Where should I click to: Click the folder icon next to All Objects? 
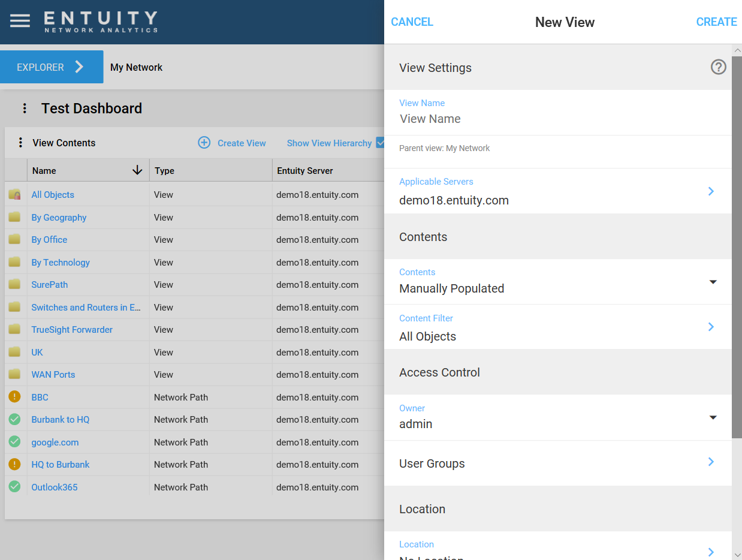click(14, 194)
